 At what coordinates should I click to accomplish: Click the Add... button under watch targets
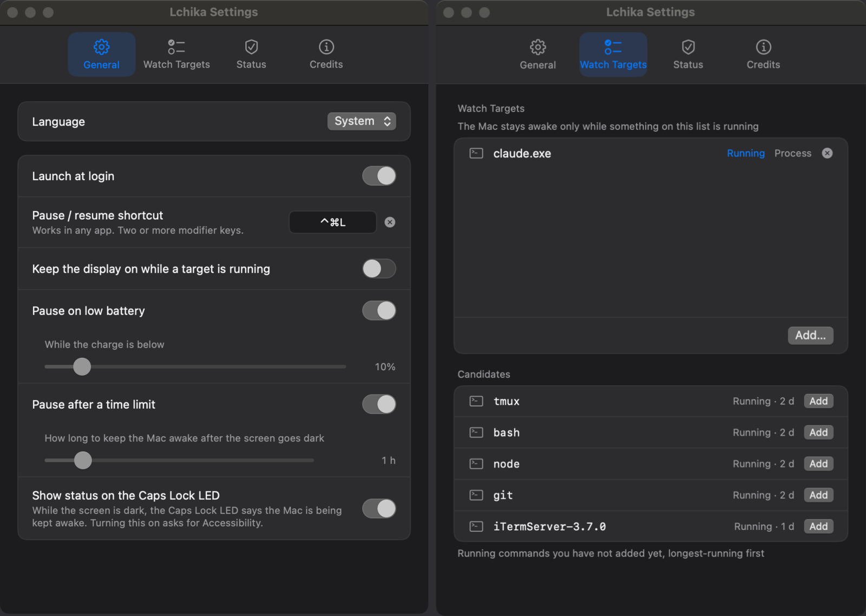[x=810, y=335]
